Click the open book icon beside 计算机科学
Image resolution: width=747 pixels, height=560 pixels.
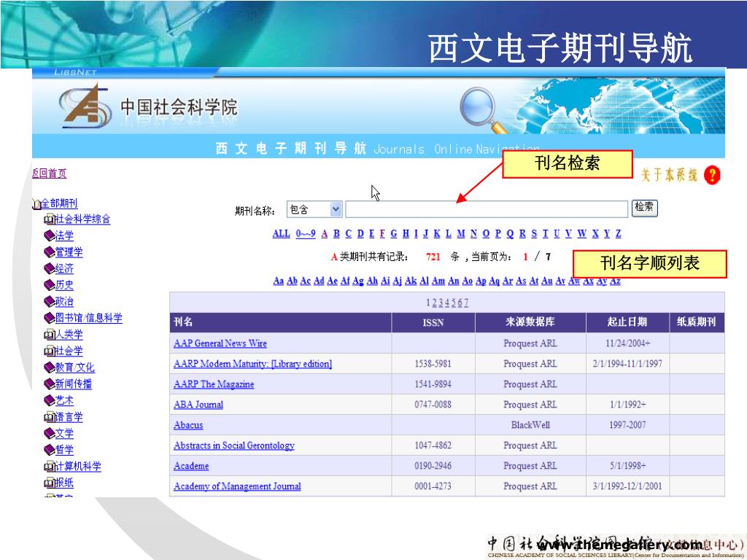49,467
